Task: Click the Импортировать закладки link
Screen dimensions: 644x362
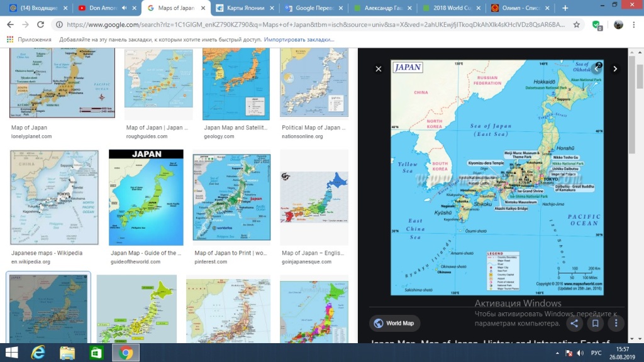Action: [299, 40]
